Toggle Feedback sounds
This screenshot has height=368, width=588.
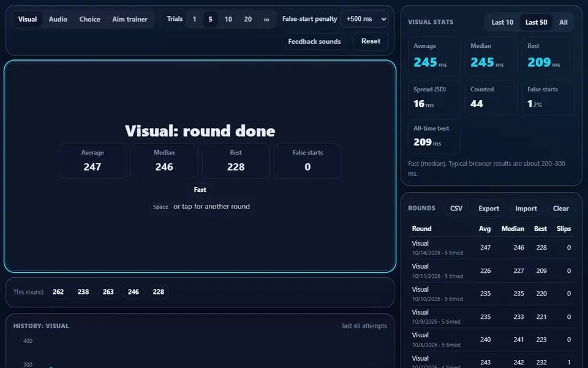(x=314, y=41)
